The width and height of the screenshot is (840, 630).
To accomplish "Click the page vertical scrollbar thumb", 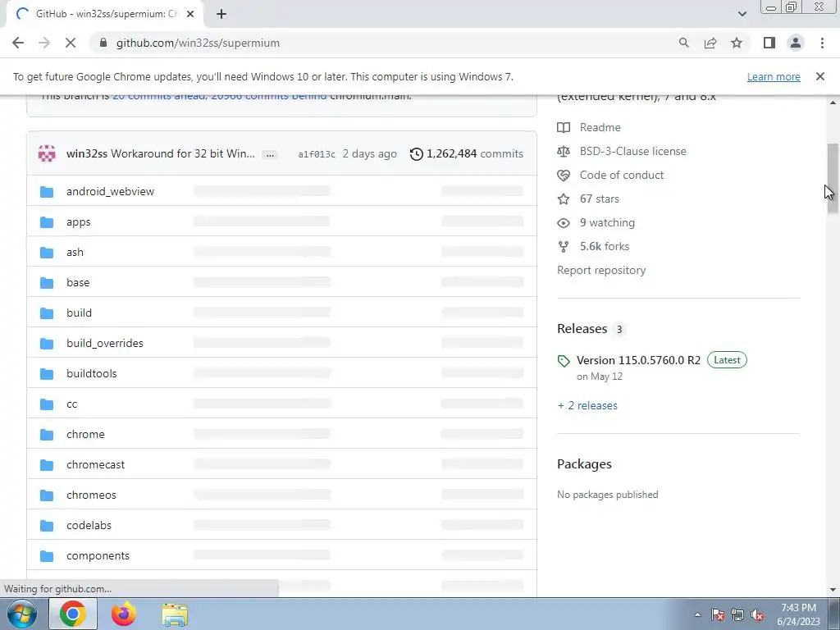I will pos(833,179).
